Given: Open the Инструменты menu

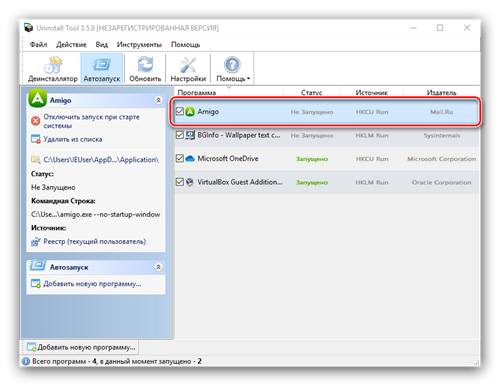Looking at the screenshot, I should tap(139, 45).
